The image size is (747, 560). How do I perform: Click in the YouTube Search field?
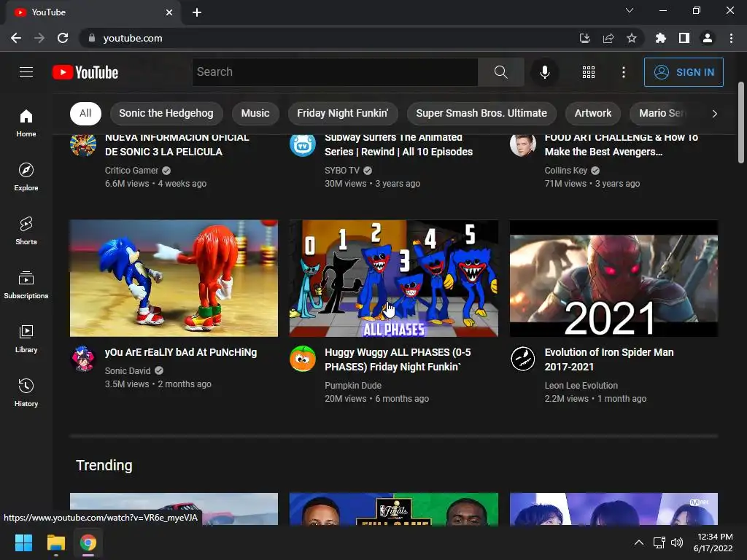(335, 72)
